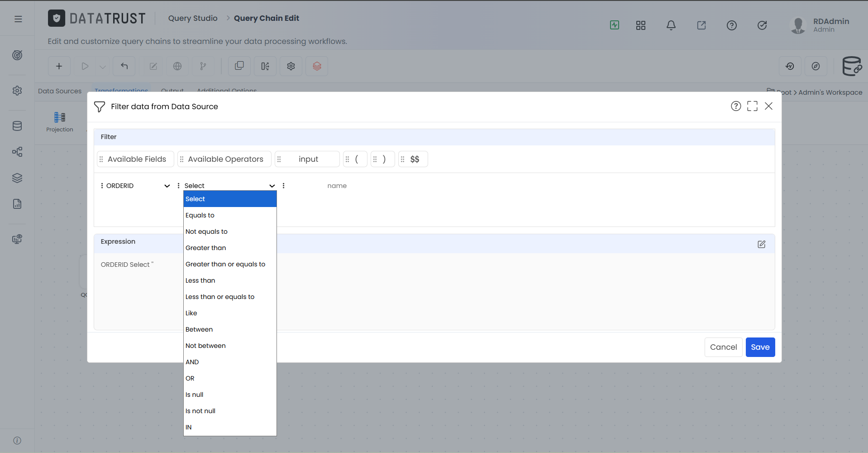The height and width of the screenshot is (453, 868).
Task: Click the info icon at sidebar bottom
Action: (17, 440)
